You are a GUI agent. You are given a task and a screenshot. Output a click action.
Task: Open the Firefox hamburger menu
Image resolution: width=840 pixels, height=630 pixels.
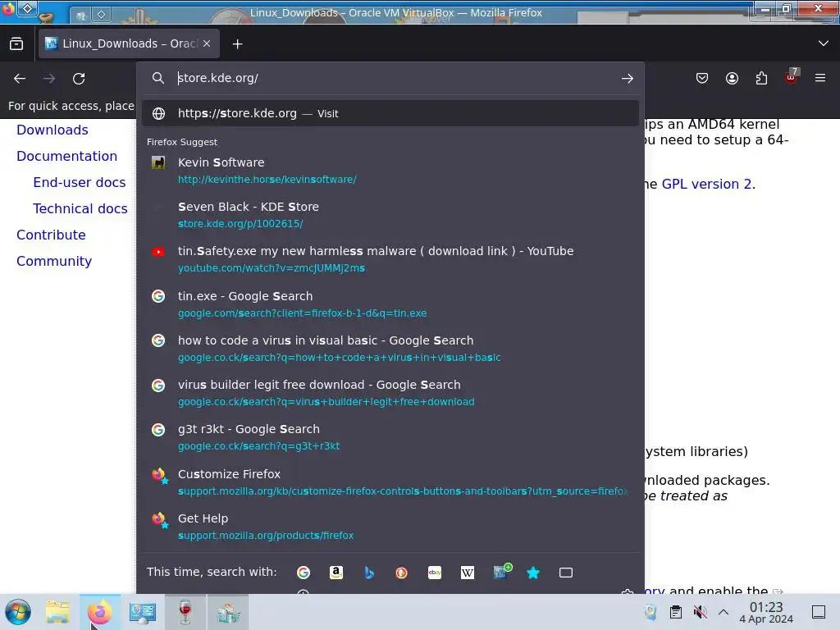point(820,78)
